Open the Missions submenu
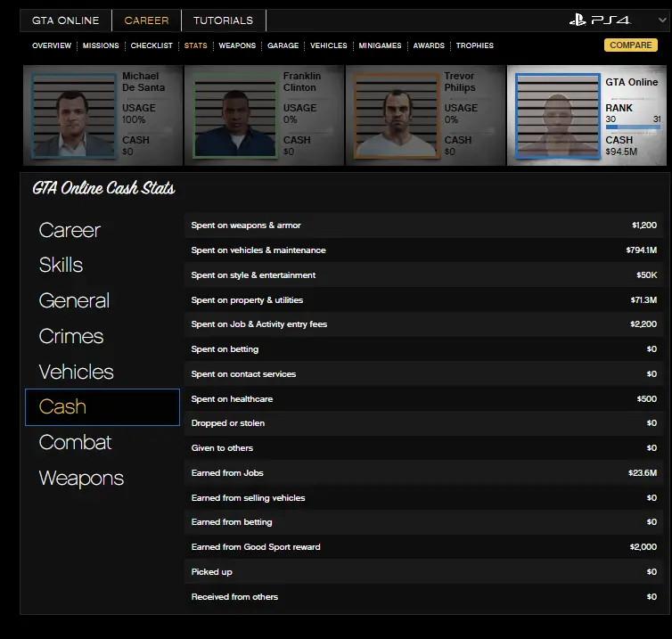The width and height of the screenshot is (672, 639). tap(101, 45)
